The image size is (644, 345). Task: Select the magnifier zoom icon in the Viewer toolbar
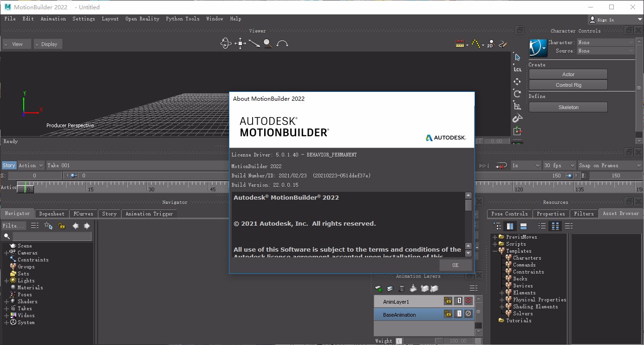point(267,43)
